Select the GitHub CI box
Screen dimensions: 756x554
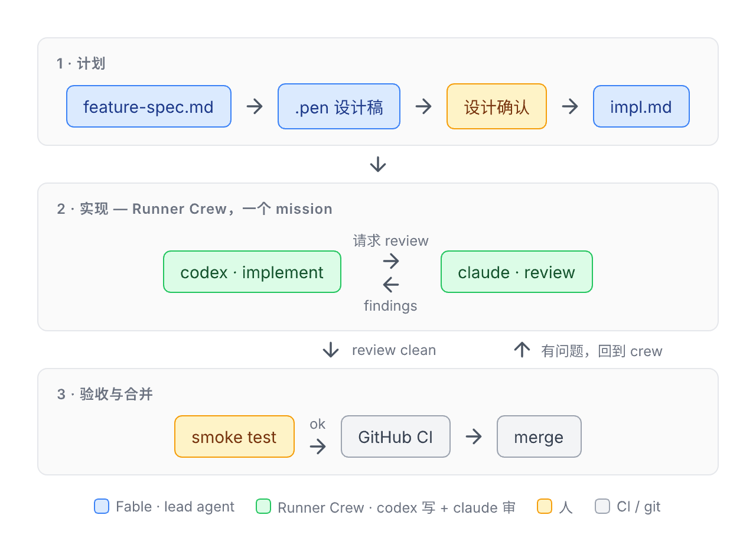(396, 436)
